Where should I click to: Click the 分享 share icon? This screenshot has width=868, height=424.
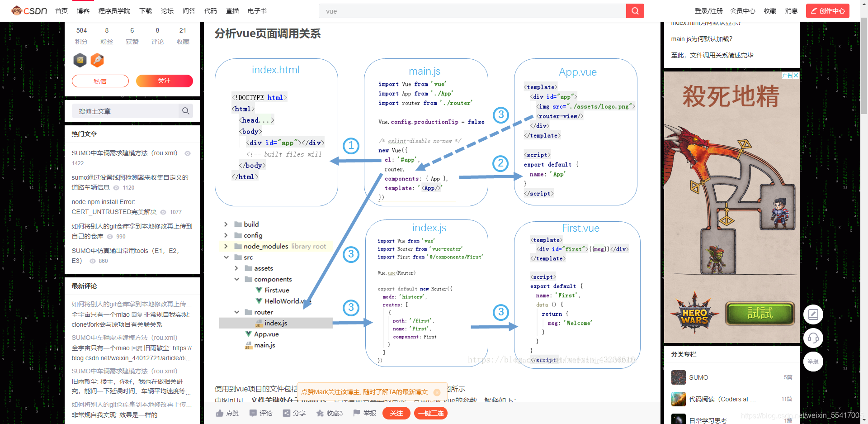(287, 413)
